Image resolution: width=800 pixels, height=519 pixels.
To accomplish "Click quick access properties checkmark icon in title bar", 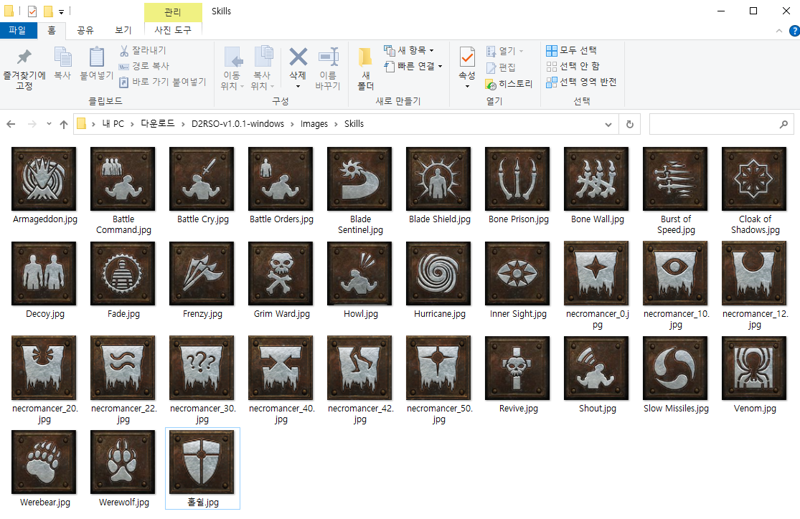I will 32,11.
